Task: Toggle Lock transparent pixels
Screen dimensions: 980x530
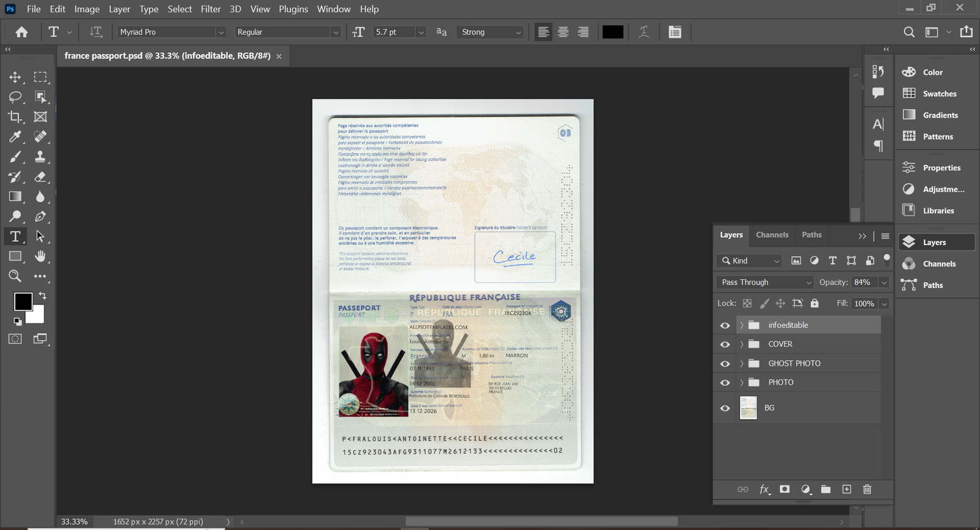Action: (747, 303)
